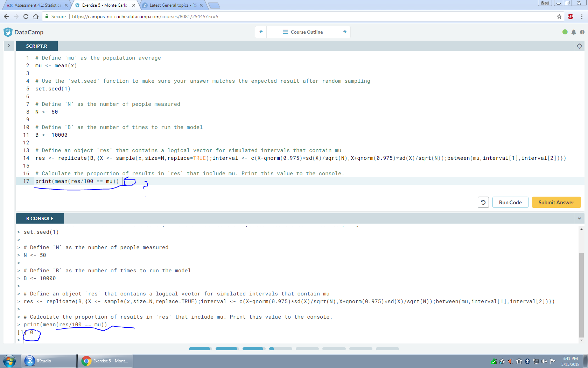
Task: Open editor settings gear icon
Action: coord(580,46)
